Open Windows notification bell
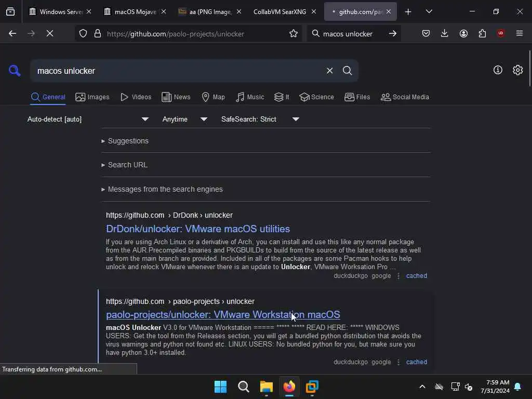This screenshot has height=399, width=532. click(518, 387)
